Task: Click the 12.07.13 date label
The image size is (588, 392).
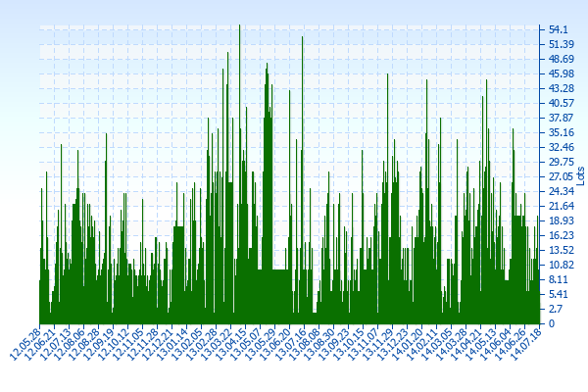Action: point(55,344)
